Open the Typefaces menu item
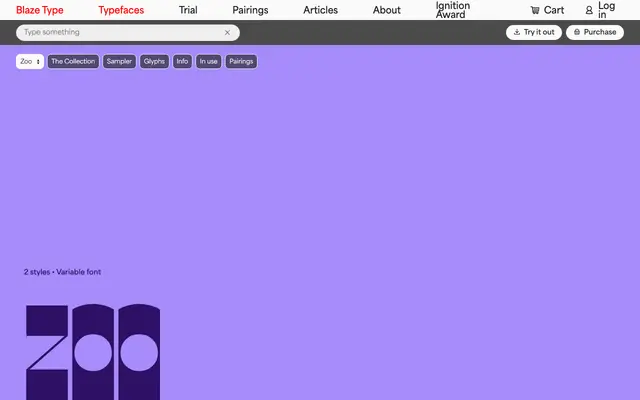The width and height of the screenshot is (640, 400). coord(121,10)
